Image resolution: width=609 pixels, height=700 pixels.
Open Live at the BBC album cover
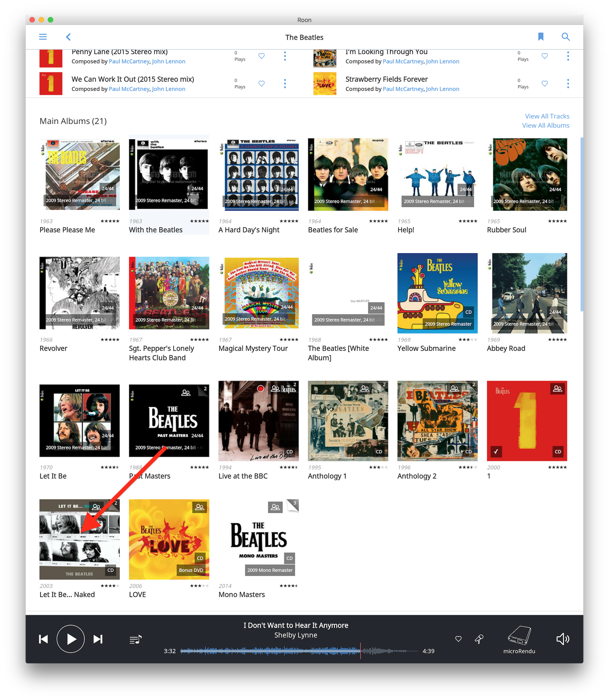[259, 421]
